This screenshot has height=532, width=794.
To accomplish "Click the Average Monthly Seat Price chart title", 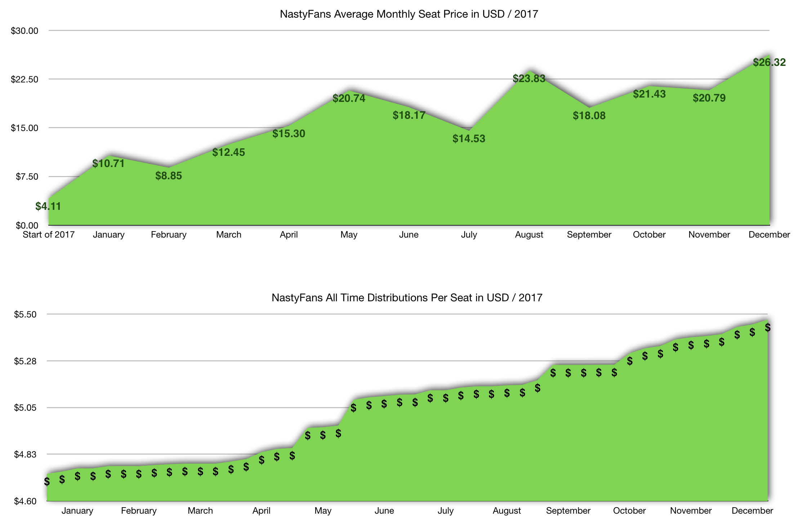I will point(409,14).
